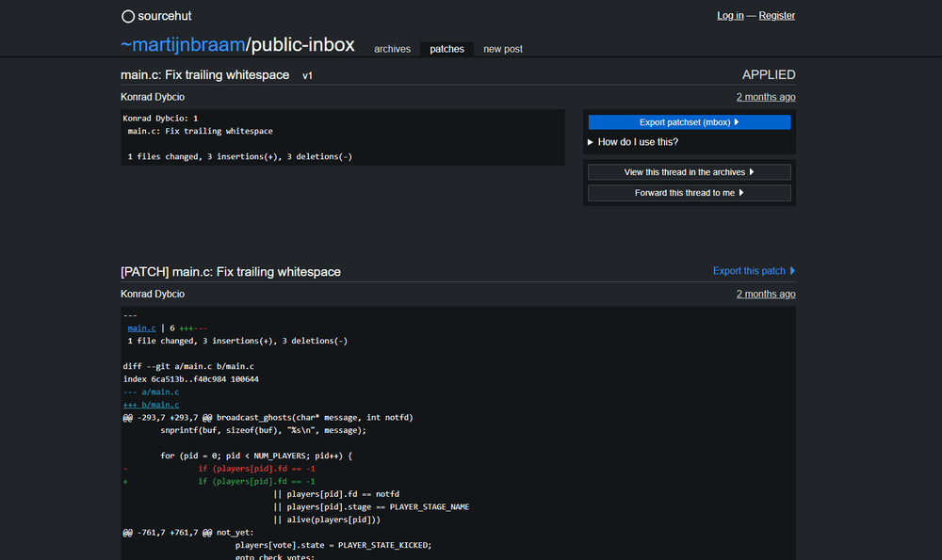This screenshot has height=560, width=942.
Task: Click the Log in link
Action: (x=730, y=16)
